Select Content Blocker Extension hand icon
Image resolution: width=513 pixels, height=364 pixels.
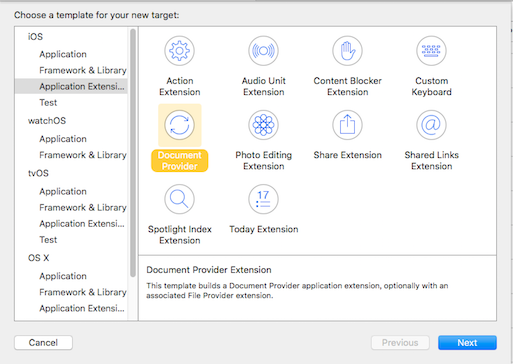(x=347, y=51)
